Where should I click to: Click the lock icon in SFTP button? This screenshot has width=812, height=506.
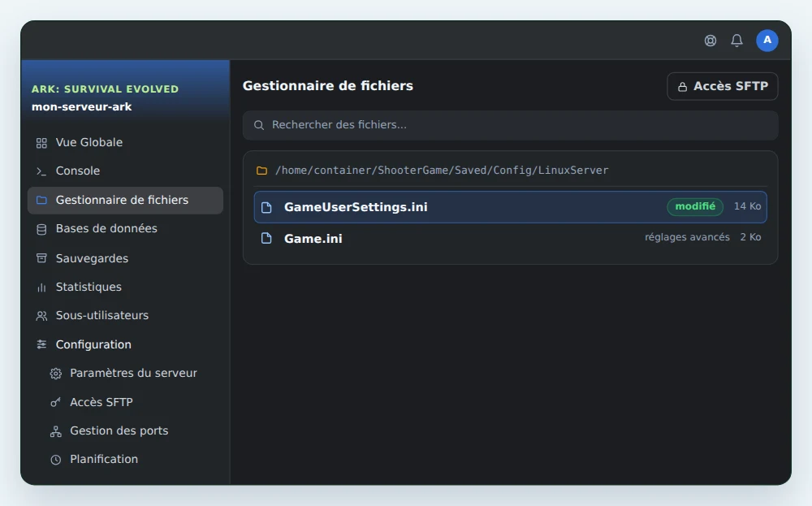coord(683,87)
